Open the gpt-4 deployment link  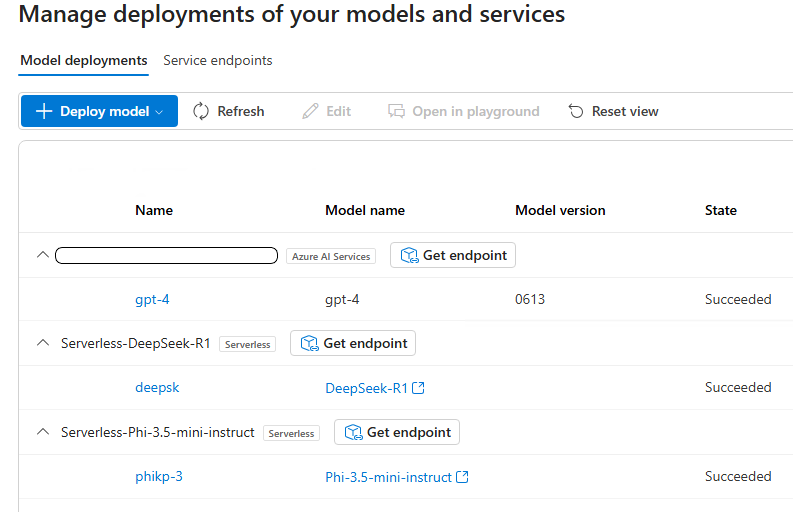click(152, 299)
